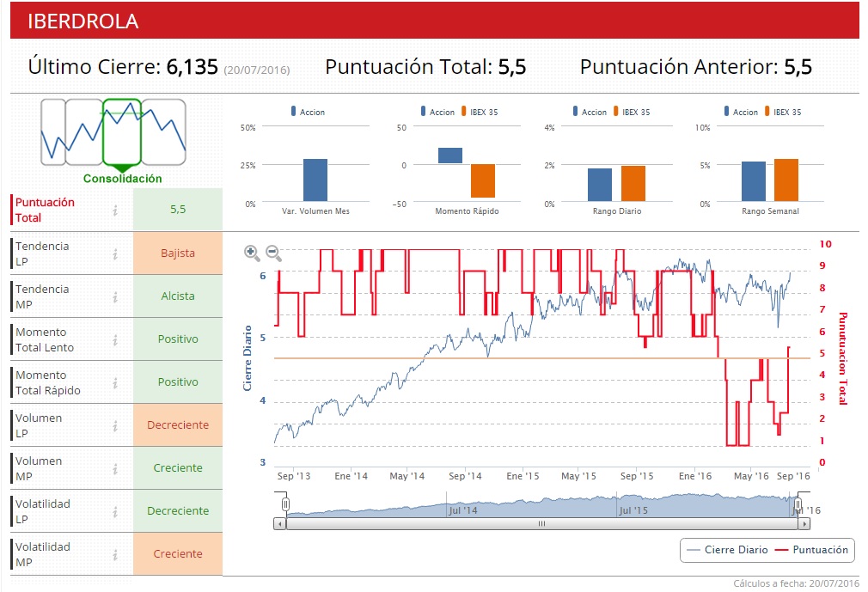Open info icon for Volumen MP
The height and width of the screenshot is (592, 868).
pyautogui.click(x=115, y=469)
